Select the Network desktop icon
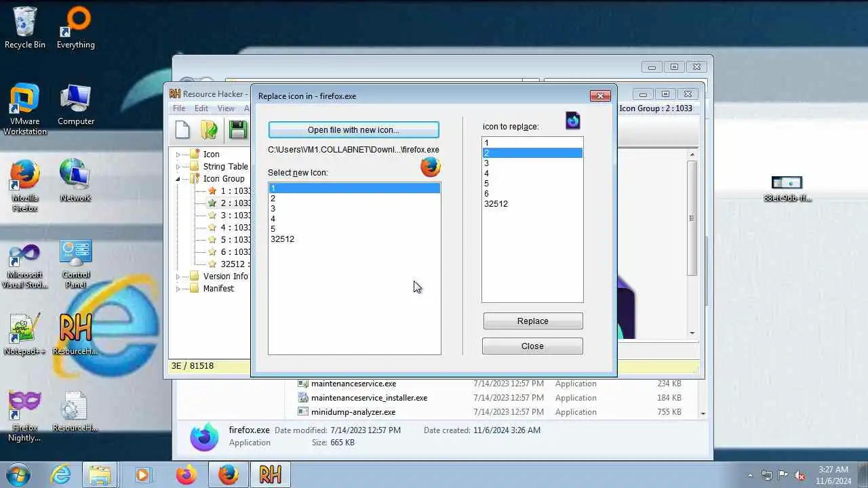The width and height of the screenshot is (868, 488). (x=75, y=181)
